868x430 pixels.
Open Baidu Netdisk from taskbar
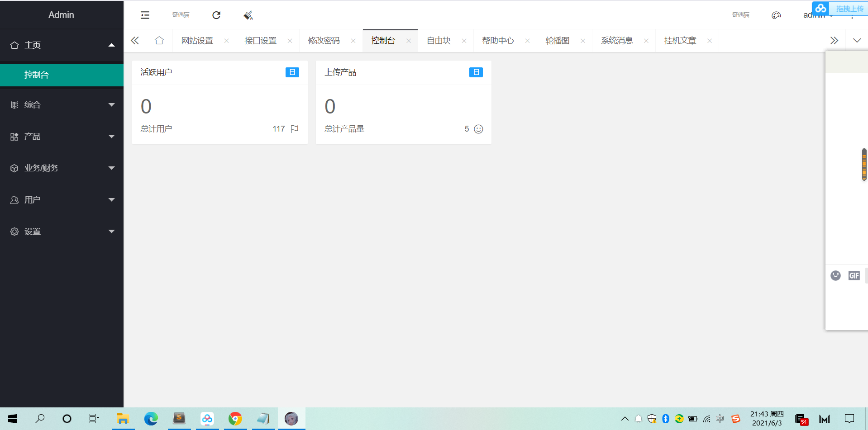[207, 419]
